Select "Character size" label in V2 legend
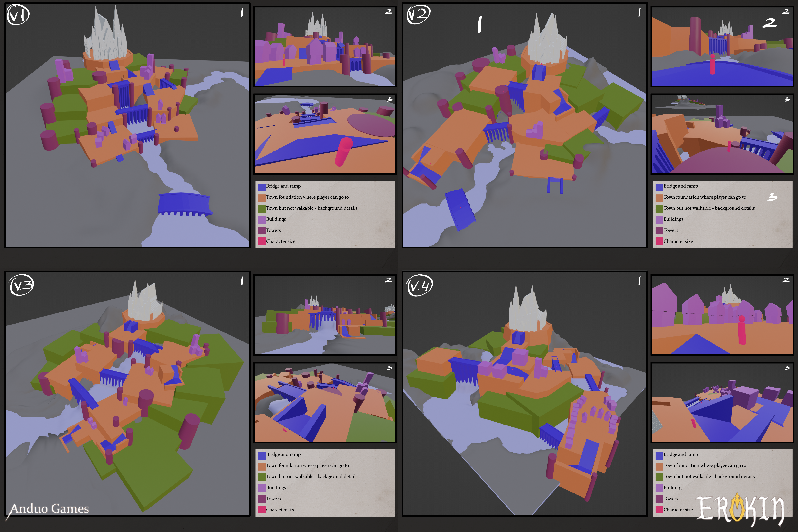798x532 pixels. (x=678, y=241)
